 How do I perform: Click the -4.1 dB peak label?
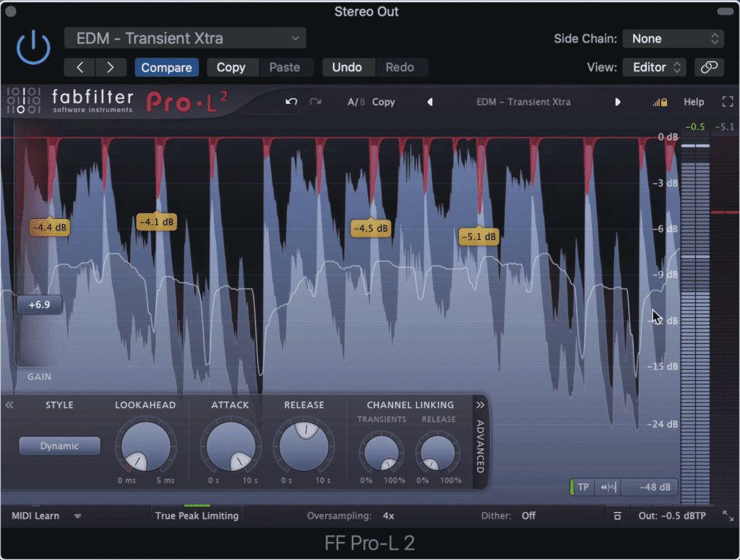pos(156,222)
